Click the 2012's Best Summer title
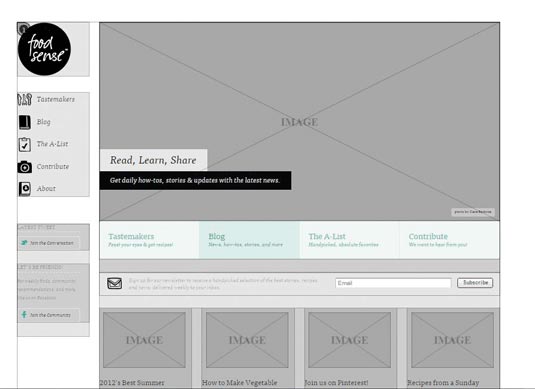The width and height of the screenshot is (535, 389). [132, 383]
